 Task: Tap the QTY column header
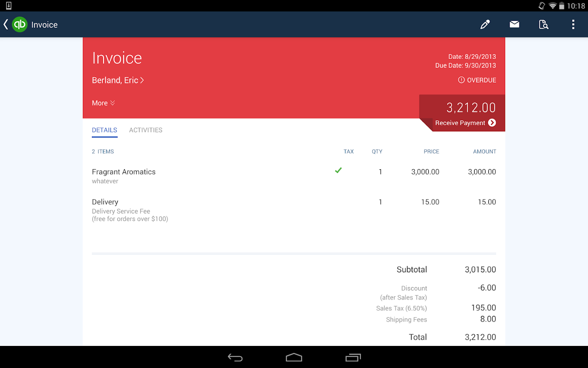(377, 151)
